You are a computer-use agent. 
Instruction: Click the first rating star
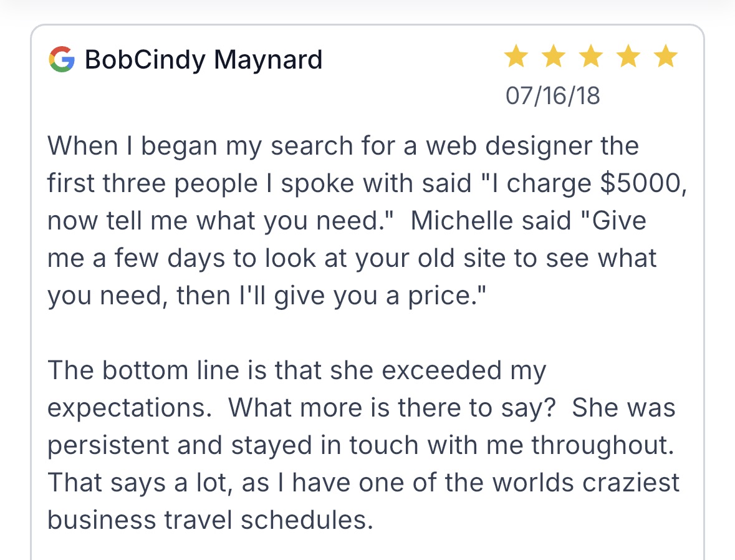coord(516,57)
